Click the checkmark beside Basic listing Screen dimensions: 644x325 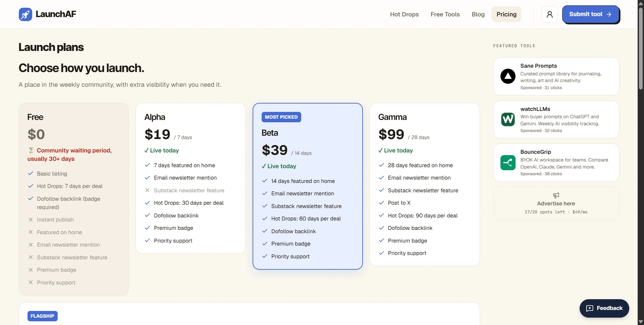tap(31, 174)
